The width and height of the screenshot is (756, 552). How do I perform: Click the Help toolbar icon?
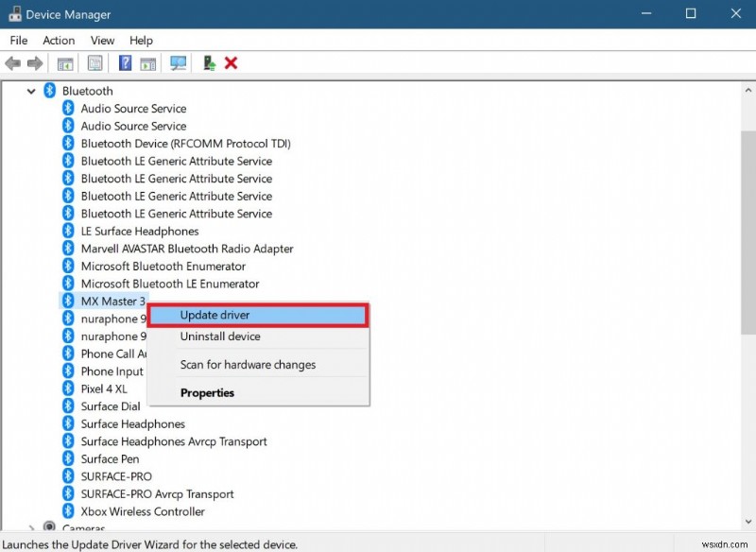[x=125, y=62]
